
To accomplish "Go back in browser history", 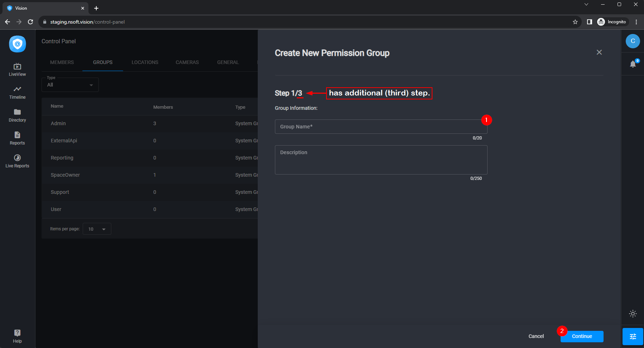I will (x=8, y=22).
